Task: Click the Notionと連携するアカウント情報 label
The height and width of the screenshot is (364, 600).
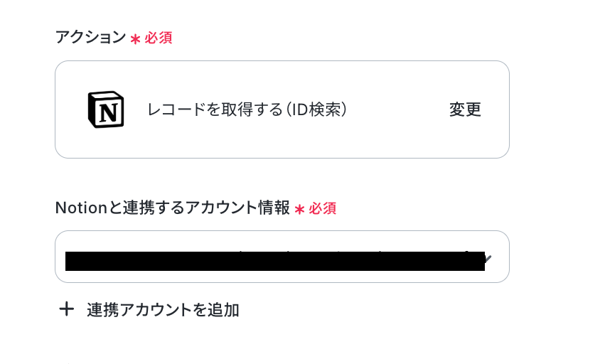Action: (x=173, y=208)
